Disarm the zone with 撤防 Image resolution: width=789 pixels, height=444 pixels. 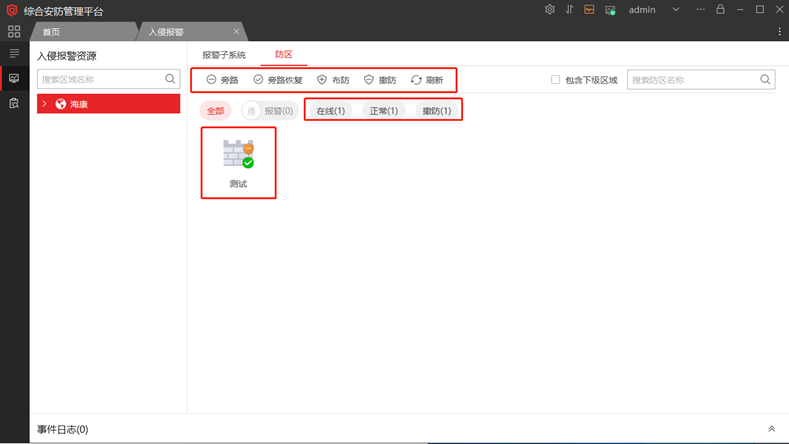(380, 80)
